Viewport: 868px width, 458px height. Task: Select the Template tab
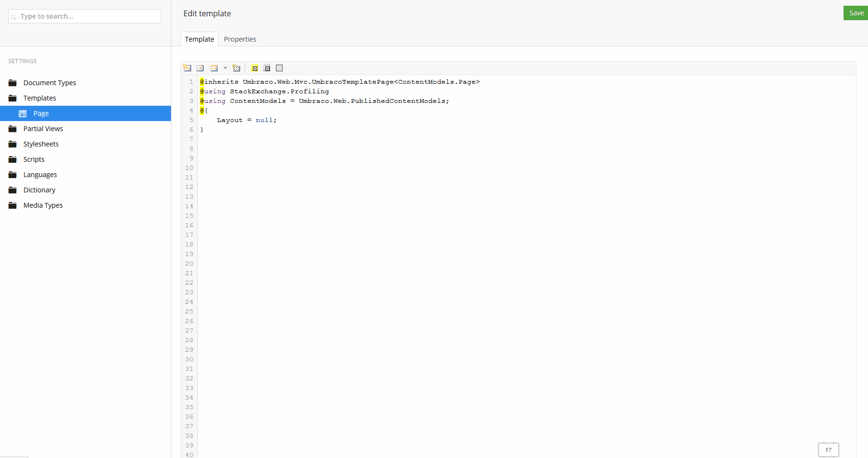click(x=199, y=39)
